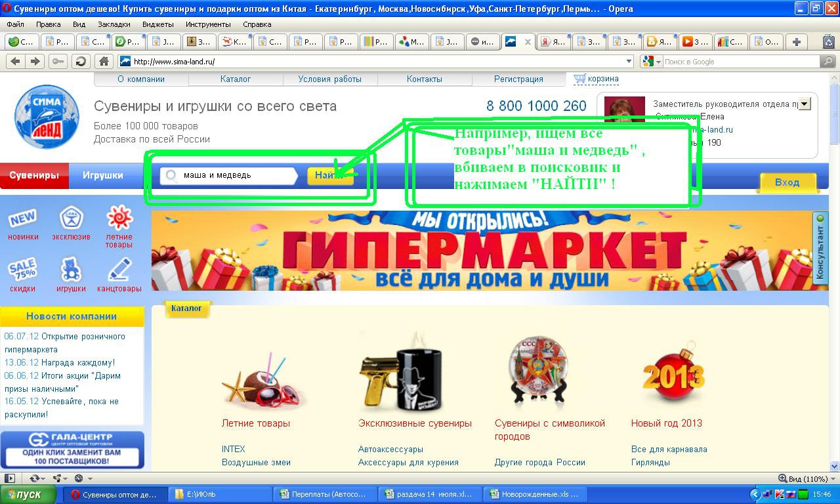The image size is (840, 504).
Task: Click the yellow Вход login button
Action: click(787, 182)
